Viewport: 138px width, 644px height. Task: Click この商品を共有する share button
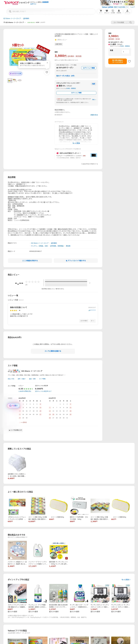coord(30,260)
